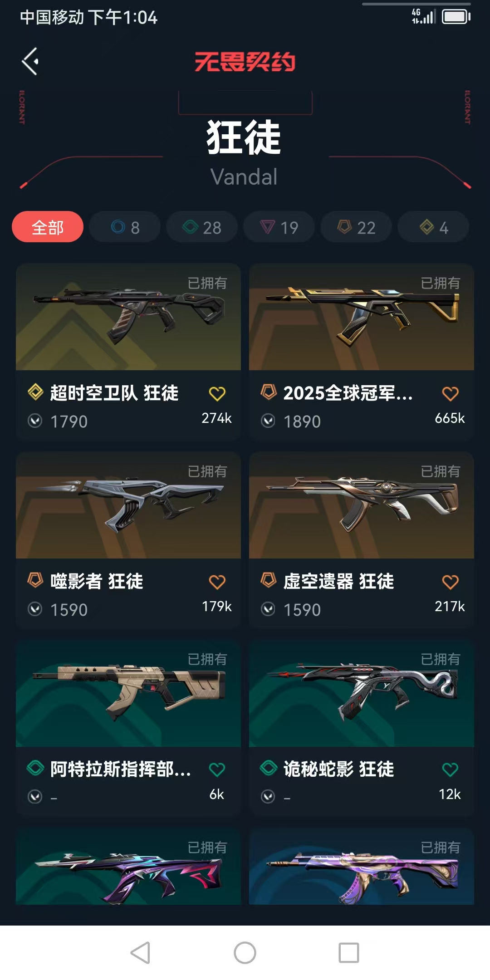
Task: Toggle the heart on 噬影者 狂徒
Action: pyautogui.click(x=217, y=582)
